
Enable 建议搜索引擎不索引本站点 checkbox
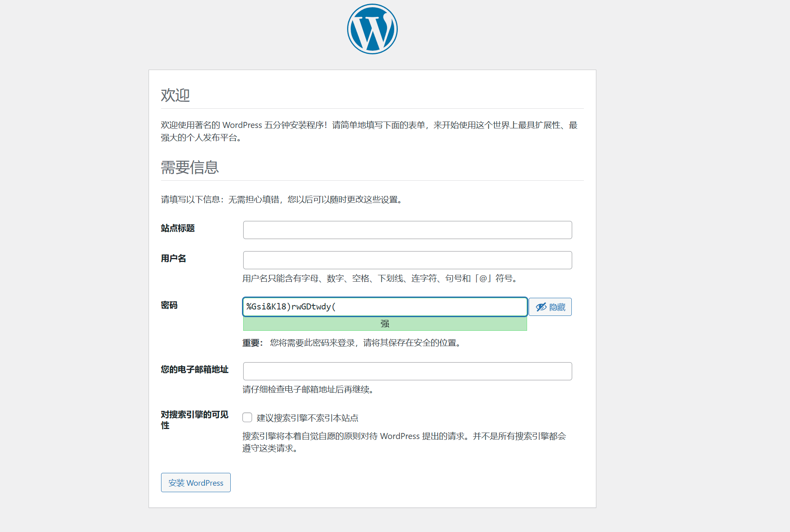[x=247, y=417]
